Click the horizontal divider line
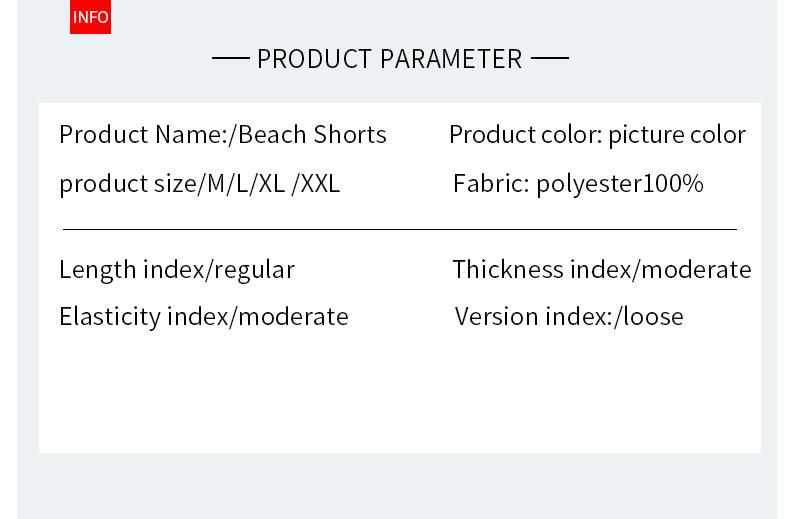Viewport: 790px width, 519px height. click(400, 229)
